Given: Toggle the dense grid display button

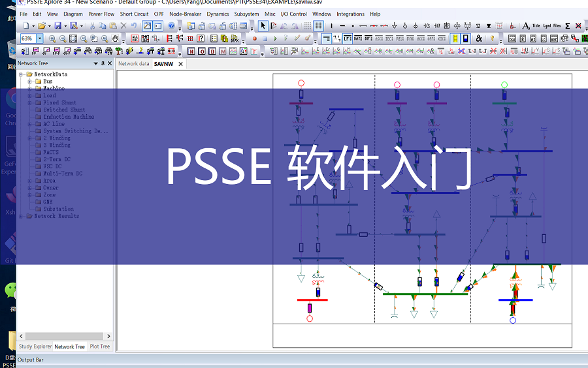Looking at the screenshot, I should click(318, 25).
